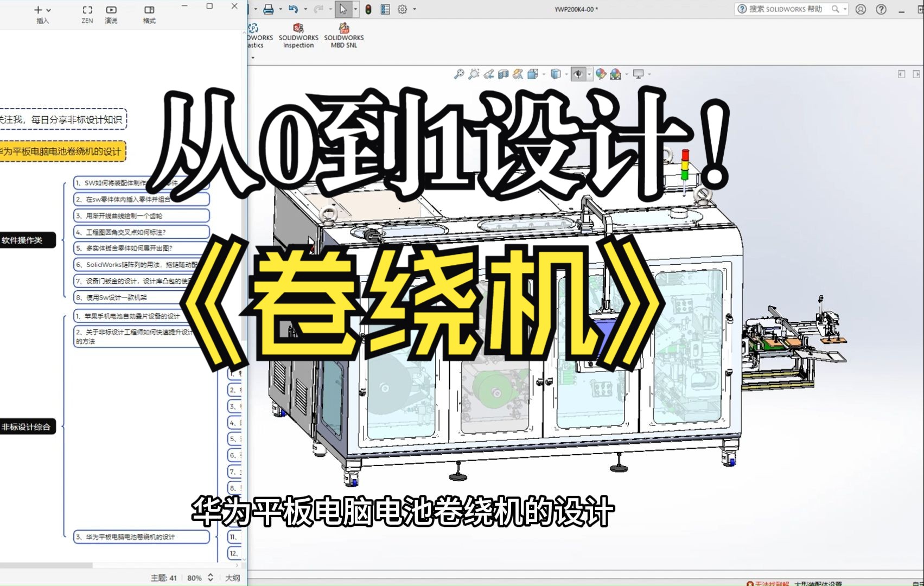Adjust the 80% zoom stepper
The height and width of the screenshot is (586, 924).
tap(211, 577)
